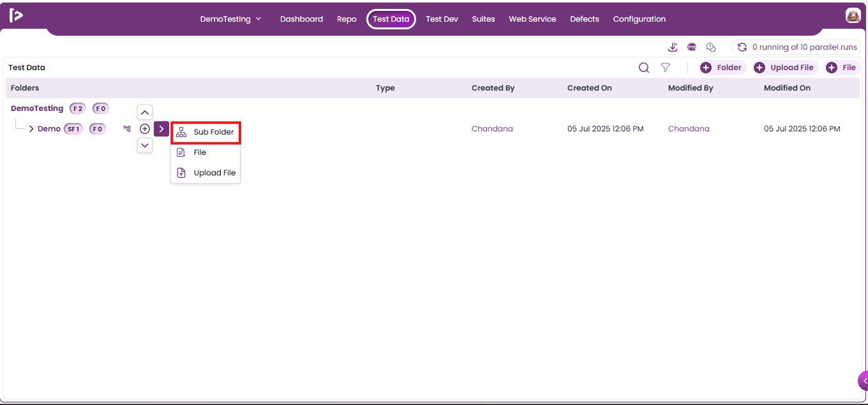Open the Web Service tab
This screenshot has width=868, height=405.
pos(532,19)
